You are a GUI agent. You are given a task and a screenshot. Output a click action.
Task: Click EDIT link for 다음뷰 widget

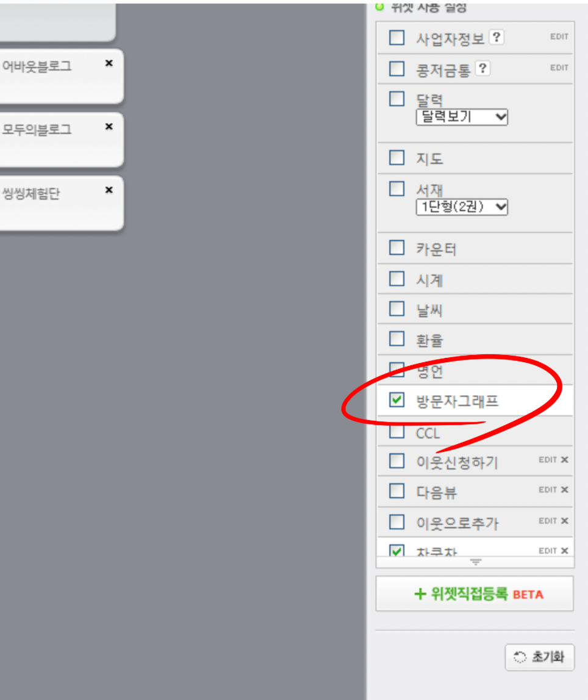[x=547, y=490]
